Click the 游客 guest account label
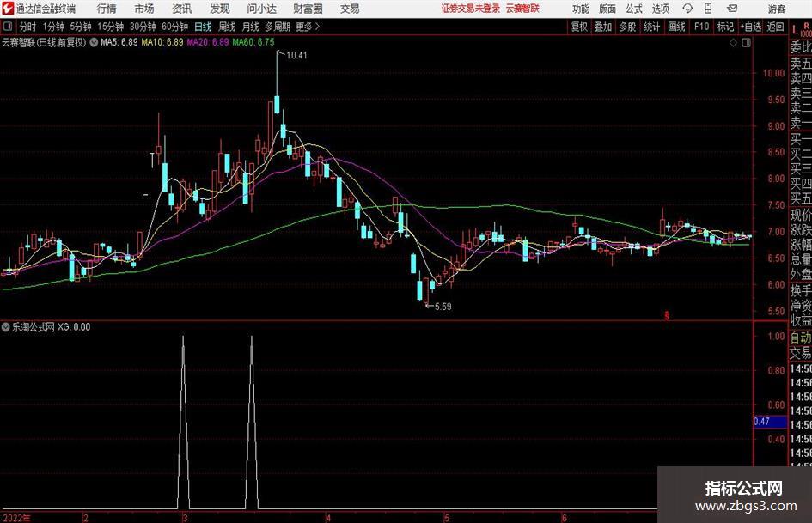 click(x=777, y=9)
